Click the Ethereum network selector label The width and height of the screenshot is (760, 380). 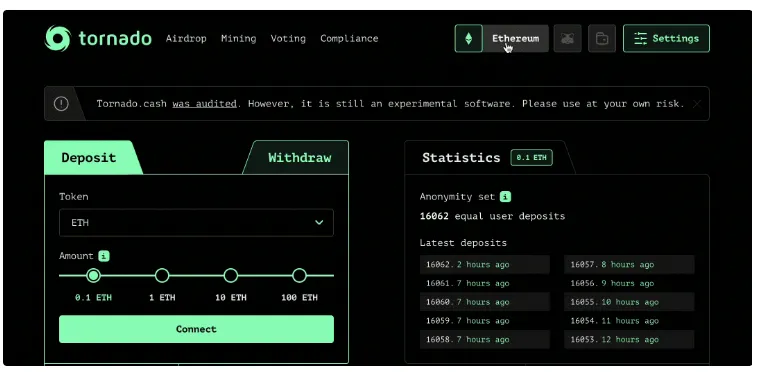coord(516,38)
